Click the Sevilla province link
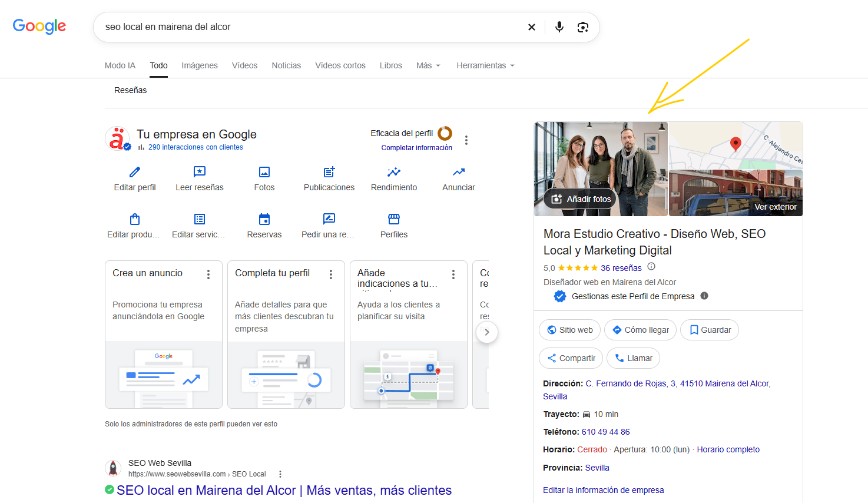 [x=597, y=468]
